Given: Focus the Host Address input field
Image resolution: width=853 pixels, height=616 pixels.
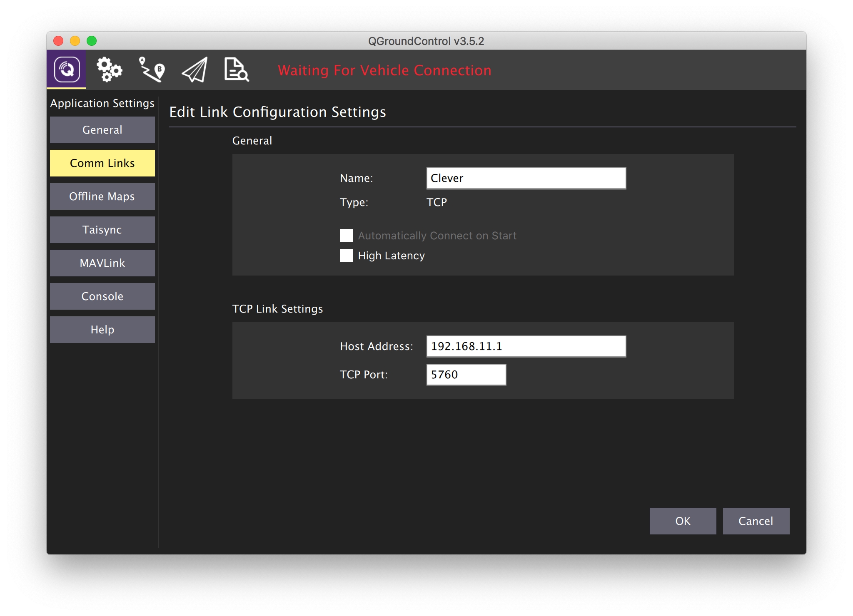Looking at the screenshot, I should [526, 346].
